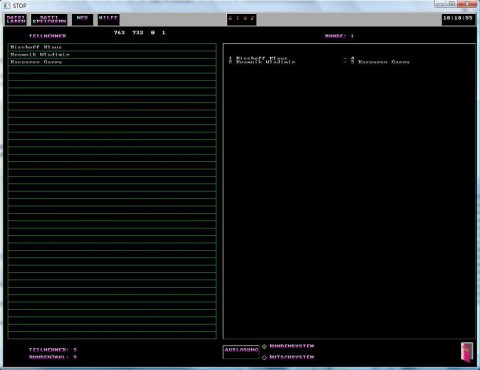The height and width of the screenshot is (370, 480).
Task: Click the first empty participant row
Action: 112,69
